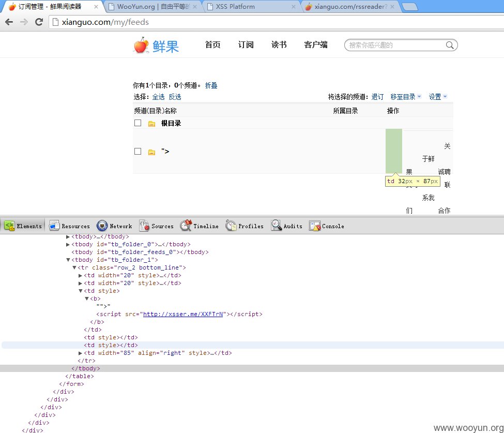Viewport: 504px width, 433px height.
Task: Expand tbody id tb_folder_0 node
Action: tap(68, 245)
